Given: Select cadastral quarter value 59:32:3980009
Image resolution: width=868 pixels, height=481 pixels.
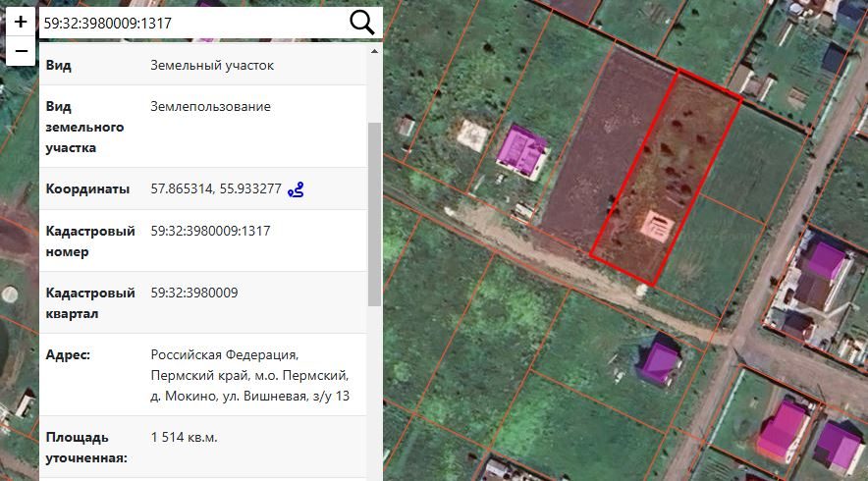Looking at the screenshot, I should [x=194, y=293].
